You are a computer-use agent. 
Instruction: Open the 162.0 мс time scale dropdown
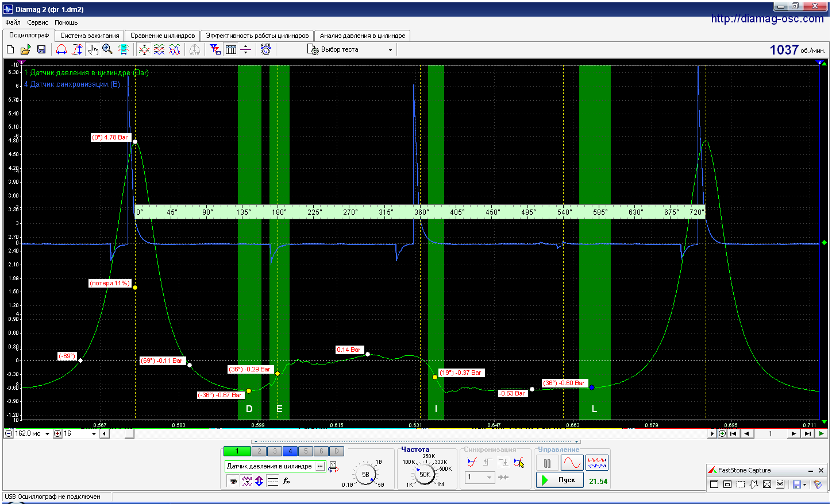47,434
